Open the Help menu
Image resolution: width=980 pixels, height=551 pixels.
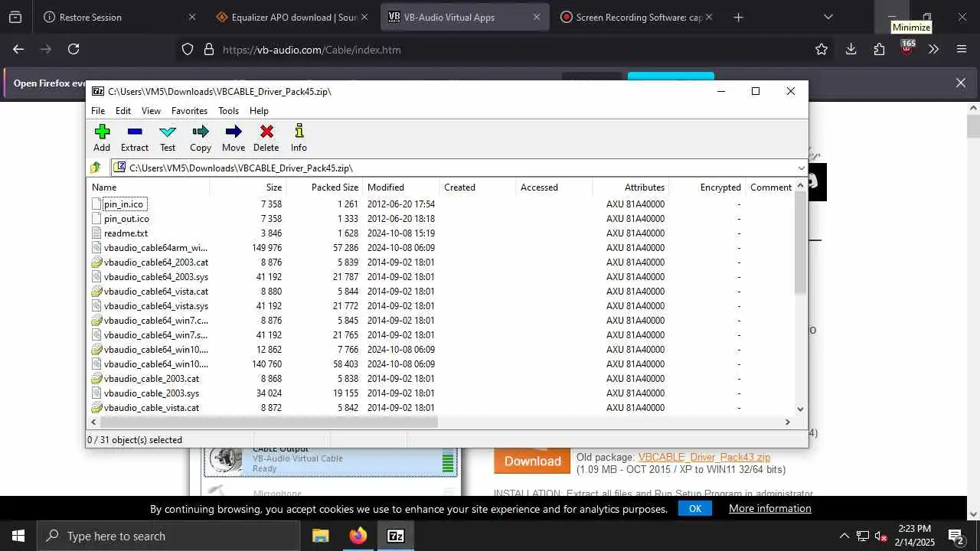coord(259,110)
